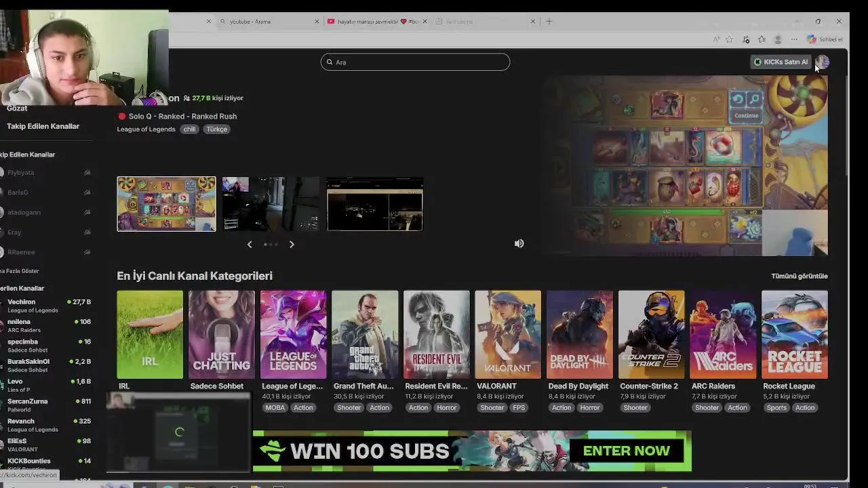
Task: Open the Solo Q - Ranked Rush stream title
Action: tap(182, 117)
